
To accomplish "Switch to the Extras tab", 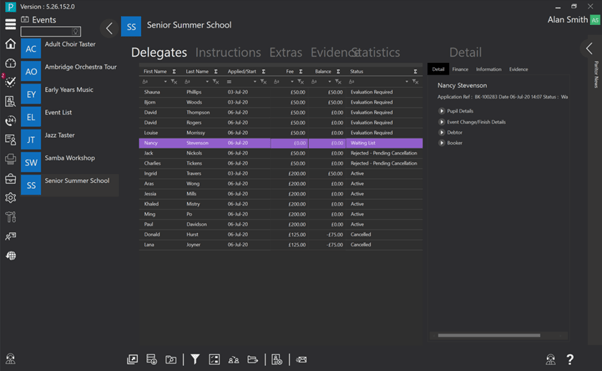I will click(286, 52).
